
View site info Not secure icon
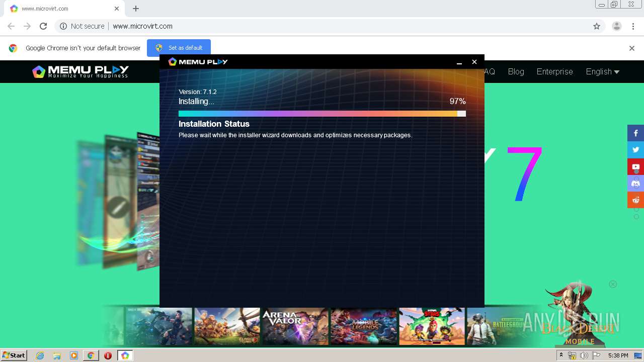coord(63,26)
